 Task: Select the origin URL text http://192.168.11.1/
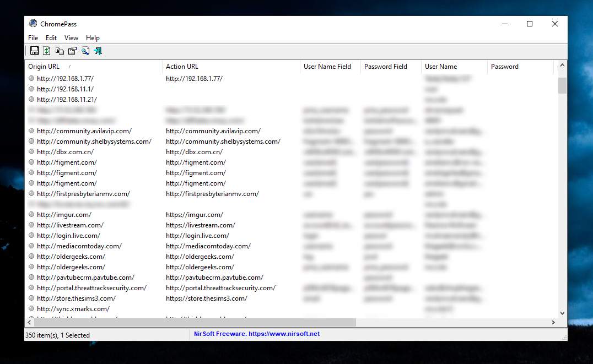65,89
